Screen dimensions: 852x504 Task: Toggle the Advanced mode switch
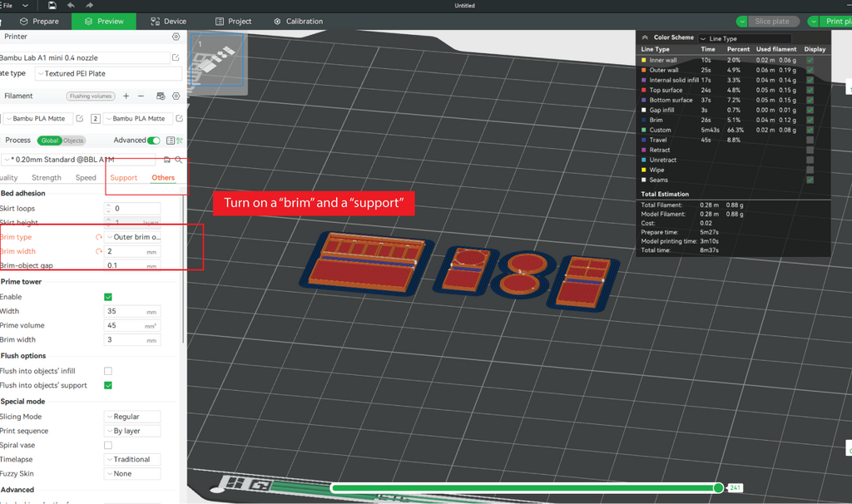pos(154,141)
